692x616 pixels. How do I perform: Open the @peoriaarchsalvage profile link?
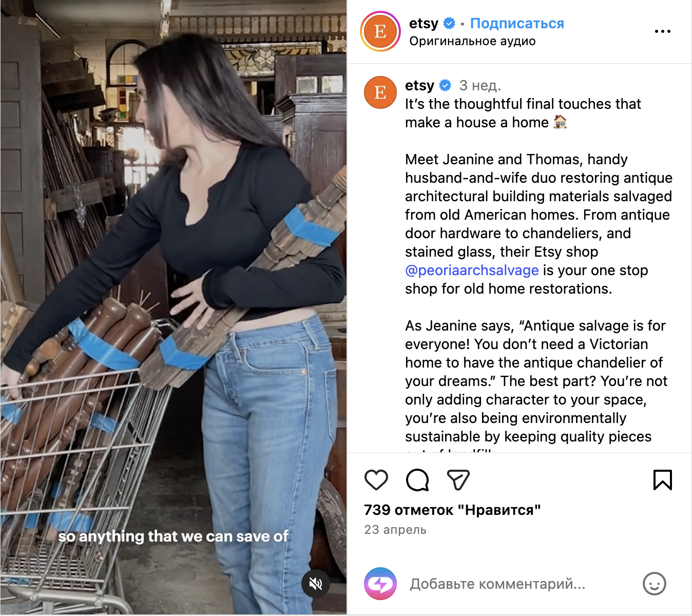tap(472, 270)
